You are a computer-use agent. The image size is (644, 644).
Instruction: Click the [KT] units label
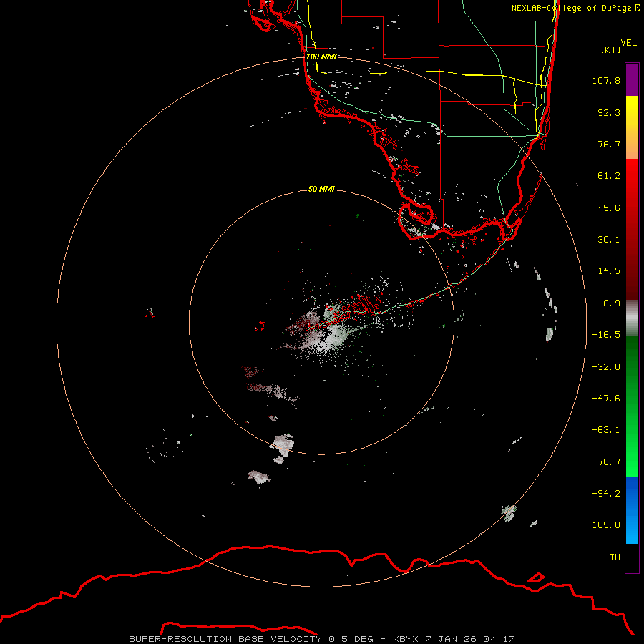[x=611, y=49]
